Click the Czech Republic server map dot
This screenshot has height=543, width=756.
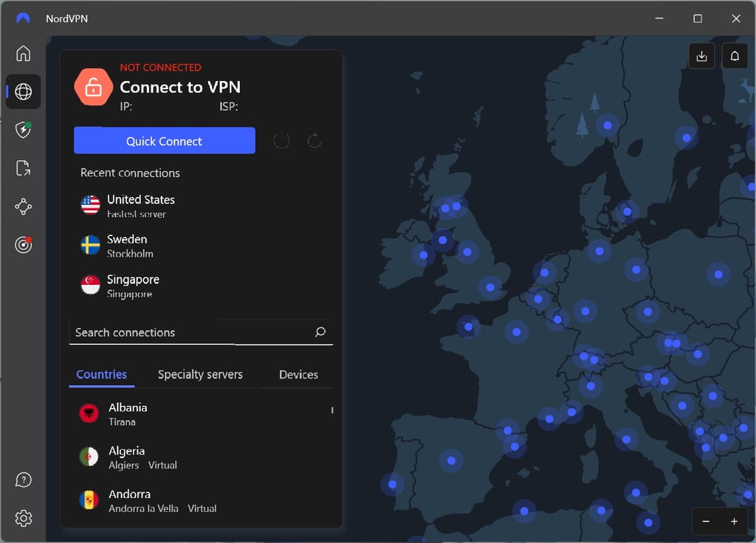pyautogui.click(x=648, y=312)
